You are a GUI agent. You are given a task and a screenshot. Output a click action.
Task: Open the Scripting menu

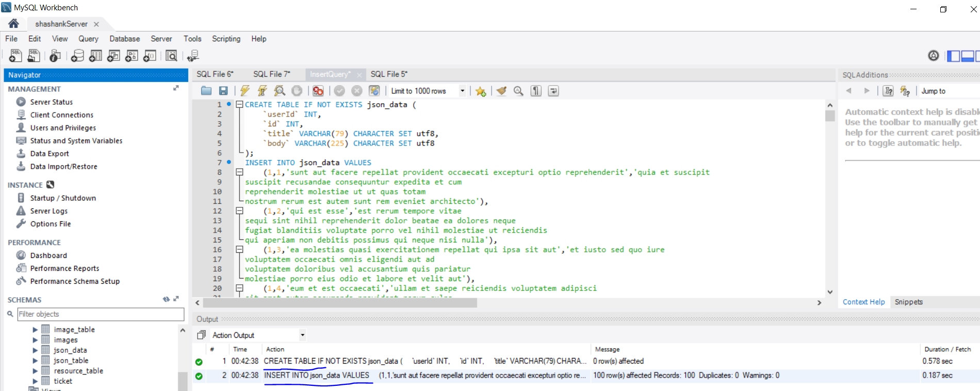pyautogui.click(x=226, y=39)
